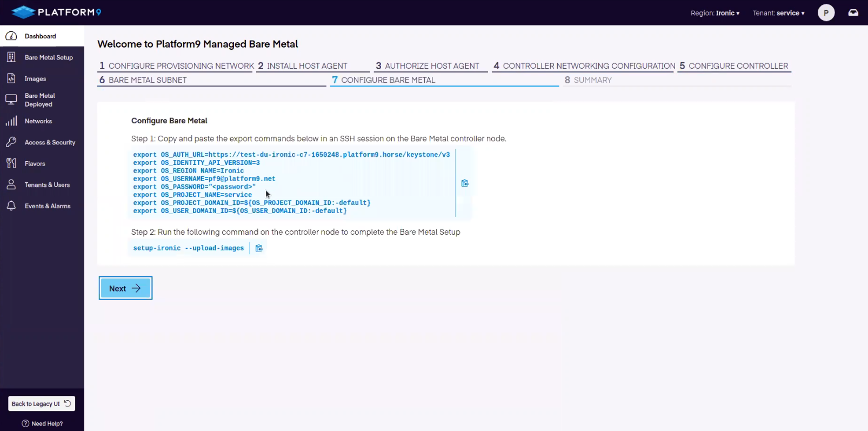Click the OS_IDENTITY_API_VERSION=3 export line
The image size is (868, 431).
click(x=196, y=163)
